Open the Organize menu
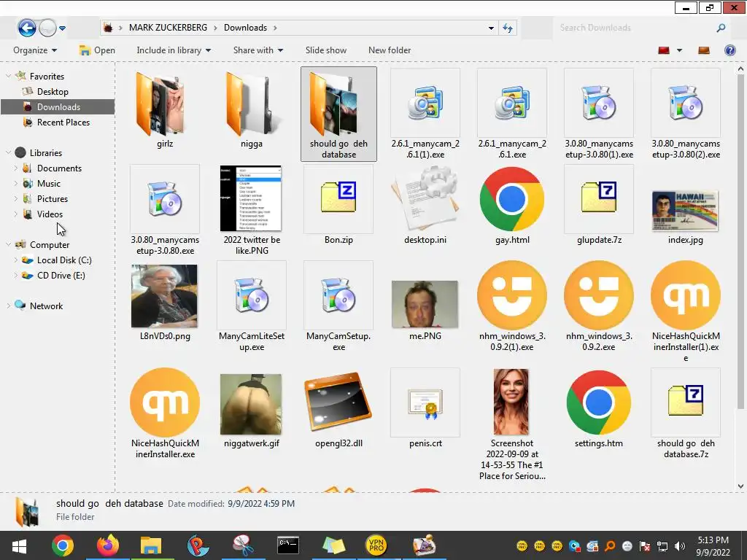747x560 pixels. [35, 50]
